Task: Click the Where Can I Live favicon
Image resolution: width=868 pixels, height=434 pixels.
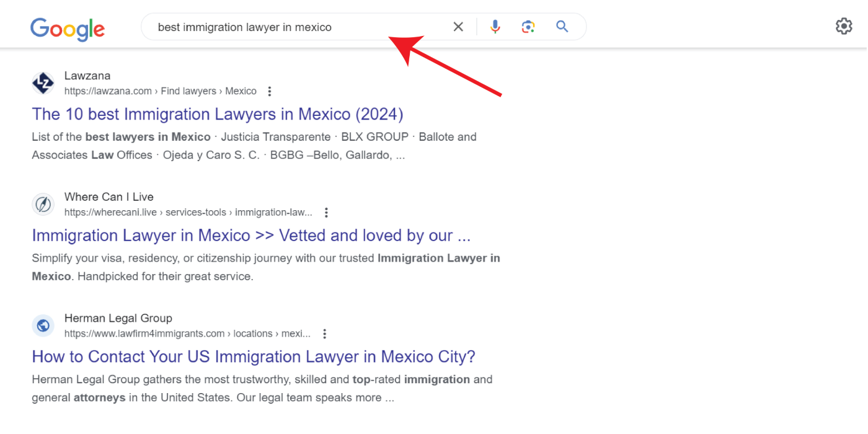Action: pos(43,204)
